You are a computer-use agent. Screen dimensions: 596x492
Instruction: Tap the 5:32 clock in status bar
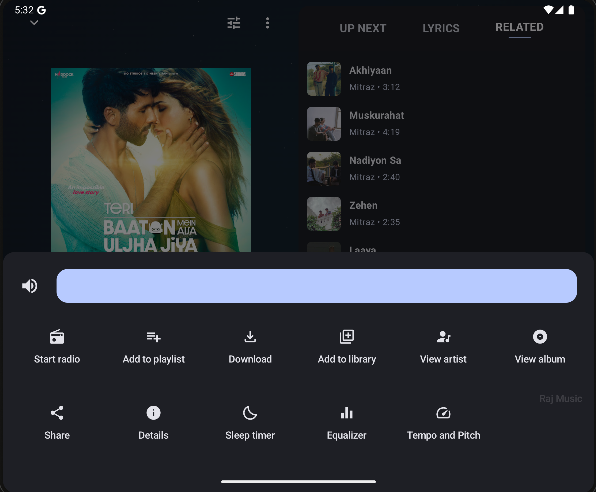coord(24,10)
